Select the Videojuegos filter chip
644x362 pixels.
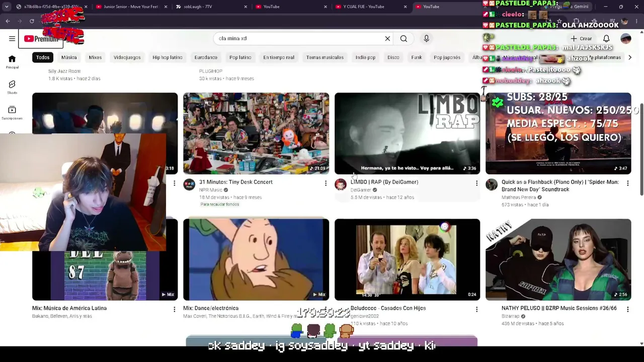[x=127, y=57]
